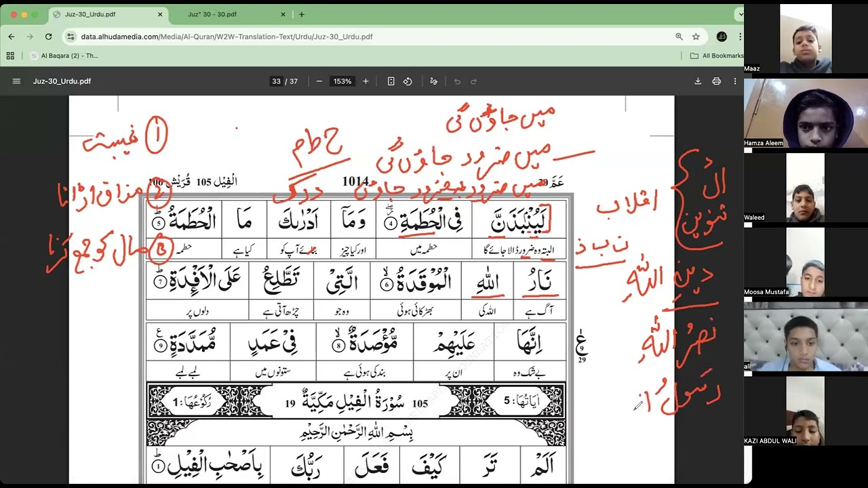Open Chrome three-dot menu

(x=739, y=37)
